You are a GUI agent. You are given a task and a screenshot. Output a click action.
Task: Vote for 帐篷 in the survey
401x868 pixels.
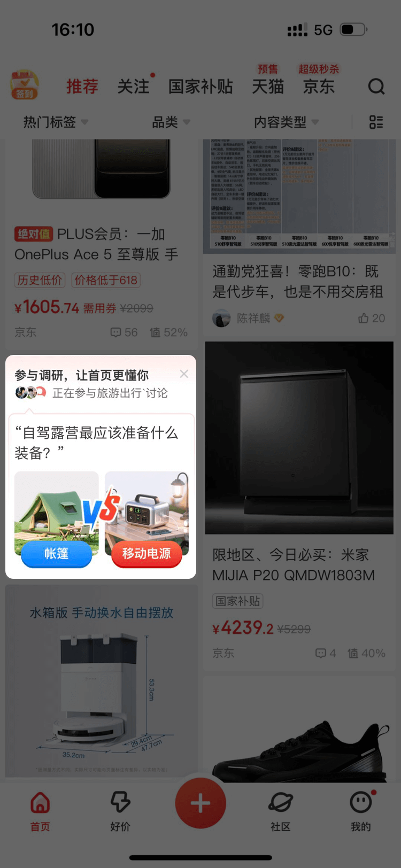[56, 554]
